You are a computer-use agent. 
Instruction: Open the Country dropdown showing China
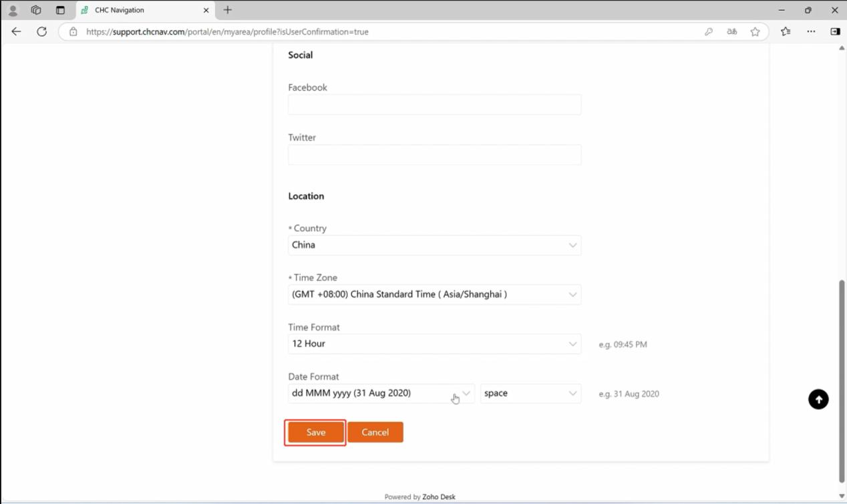435,245
